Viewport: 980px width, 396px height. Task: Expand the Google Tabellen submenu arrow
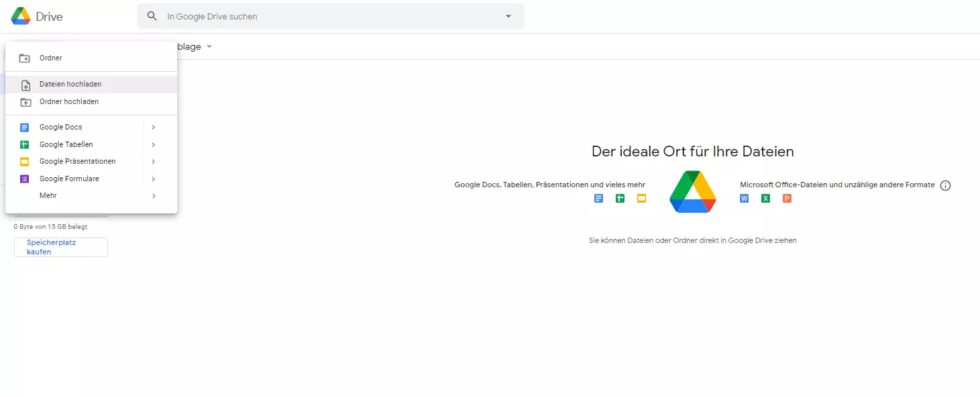click(x=154, y=144)
